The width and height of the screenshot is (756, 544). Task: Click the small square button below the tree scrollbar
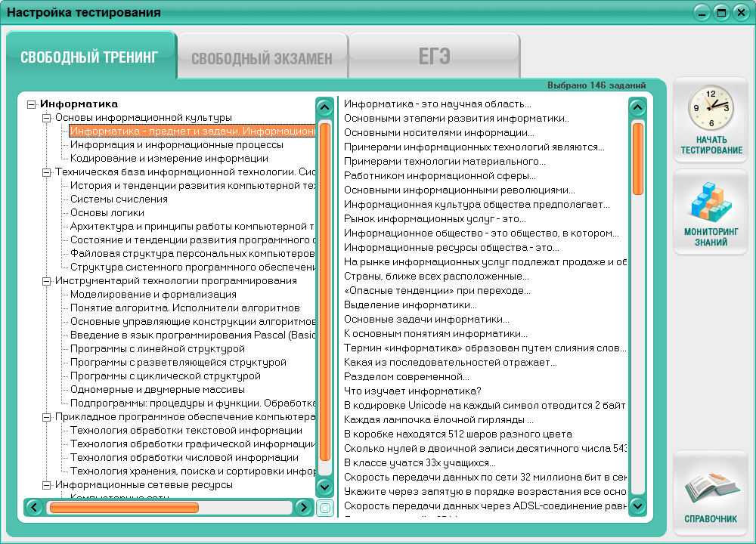point(324,508)
